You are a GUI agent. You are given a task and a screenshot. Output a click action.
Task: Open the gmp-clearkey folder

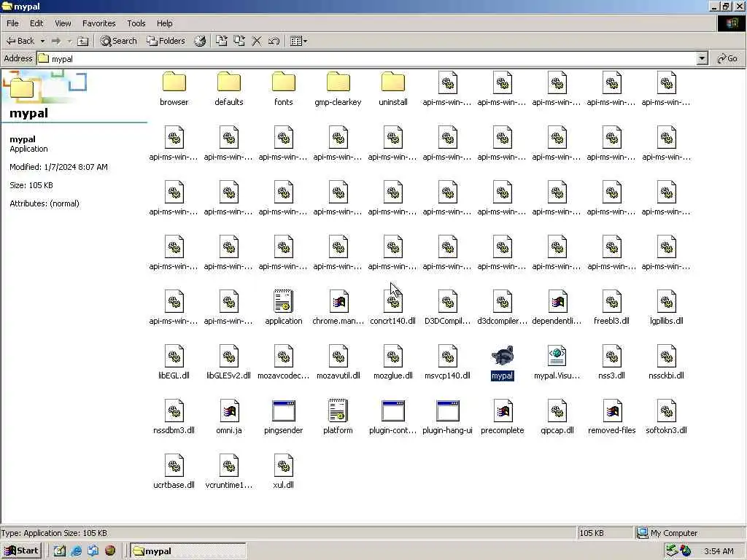338,89
